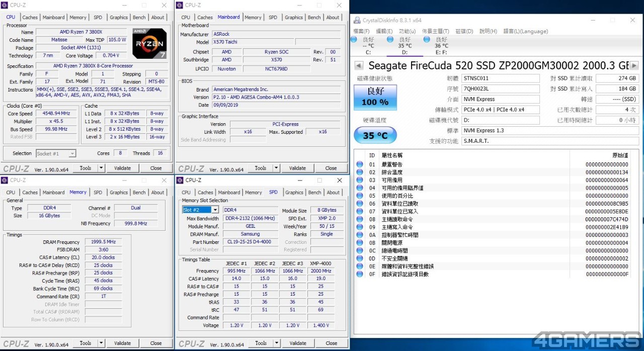The width and height of the screenshot is (644, 351).
Task: Click blue status icon of SMART row 0D
Action: 360,258
